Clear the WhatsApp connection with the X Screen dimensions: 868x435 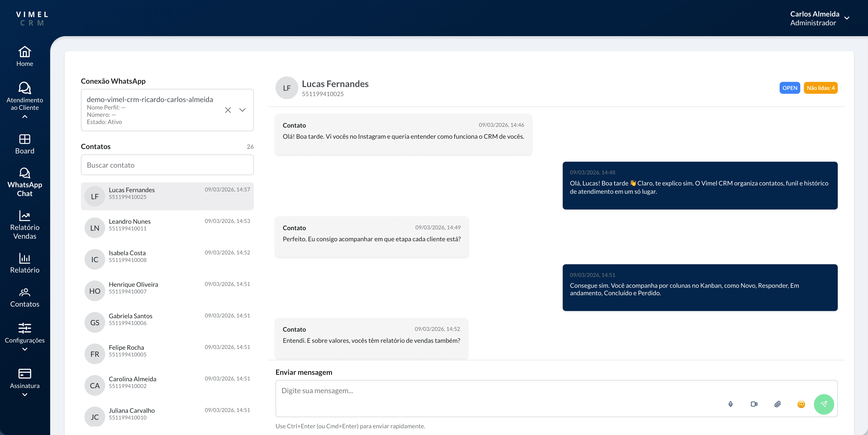[x=228, y=110]
